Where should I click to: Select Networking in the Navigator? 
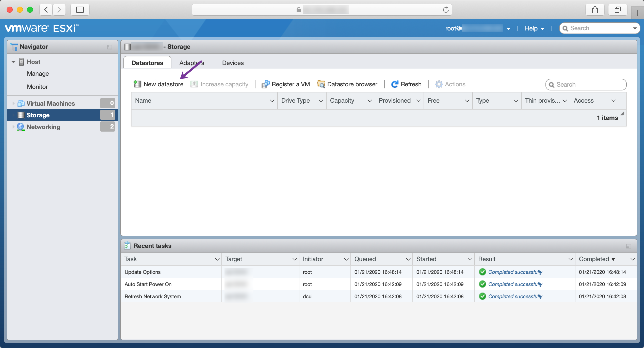tap(43, 127)
